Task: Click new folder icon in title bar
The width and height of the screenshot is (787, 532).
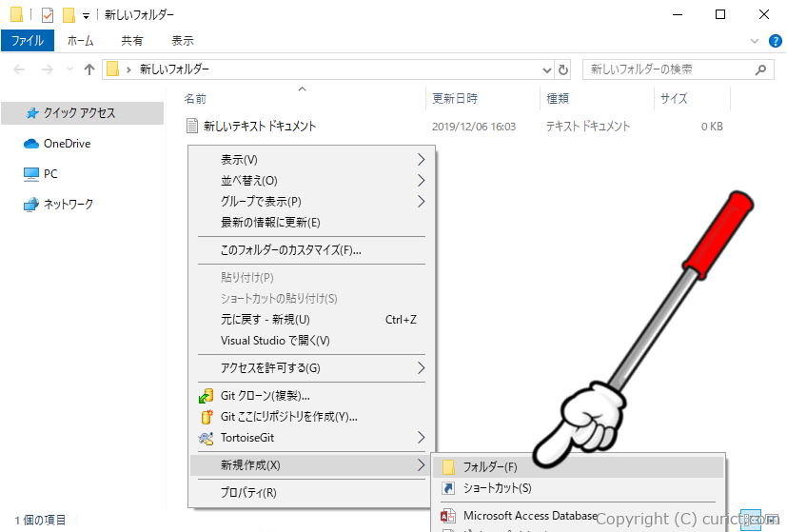Action: tap(69, 15)
